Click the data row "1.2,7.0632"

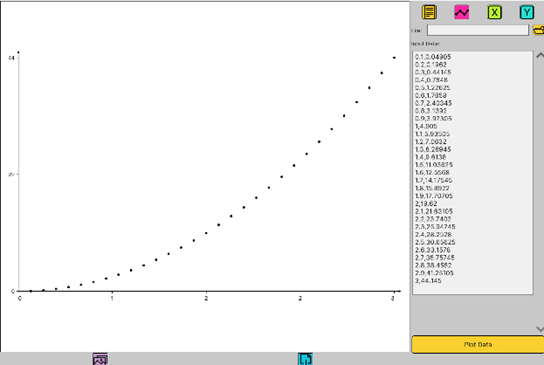(431, 142)
